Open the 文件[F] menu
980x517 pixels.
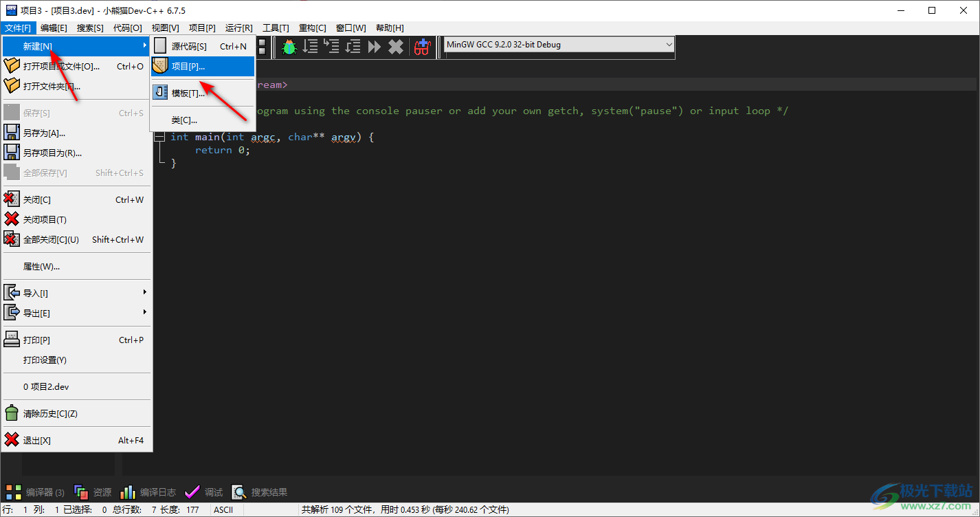[x=18, y=28]
